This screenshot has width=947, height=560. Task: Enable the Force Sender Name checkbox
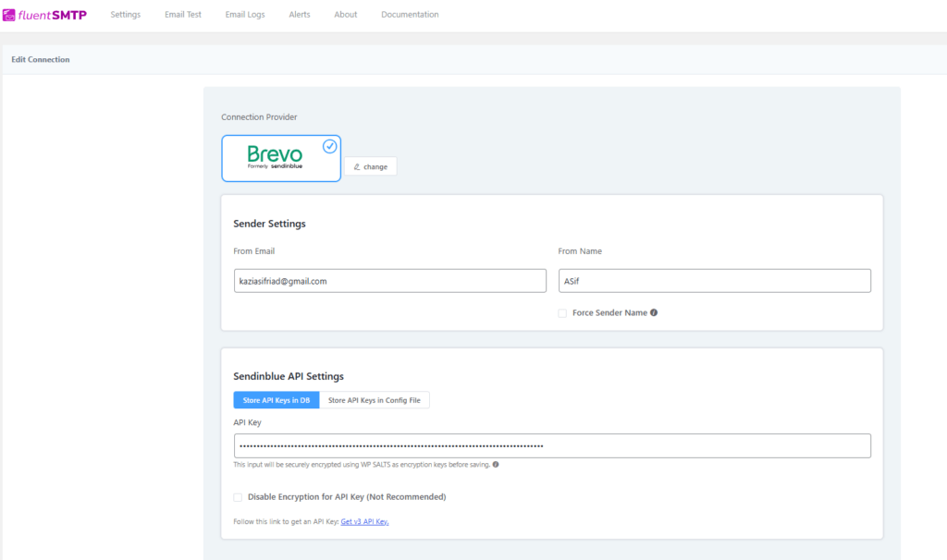(562, 312)
